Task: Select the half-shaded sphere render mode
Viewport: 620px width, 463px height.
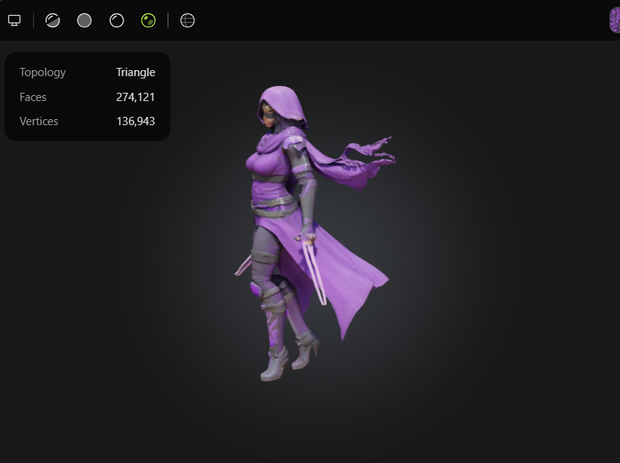Action: pyautogui.click(x=53, y=21)
